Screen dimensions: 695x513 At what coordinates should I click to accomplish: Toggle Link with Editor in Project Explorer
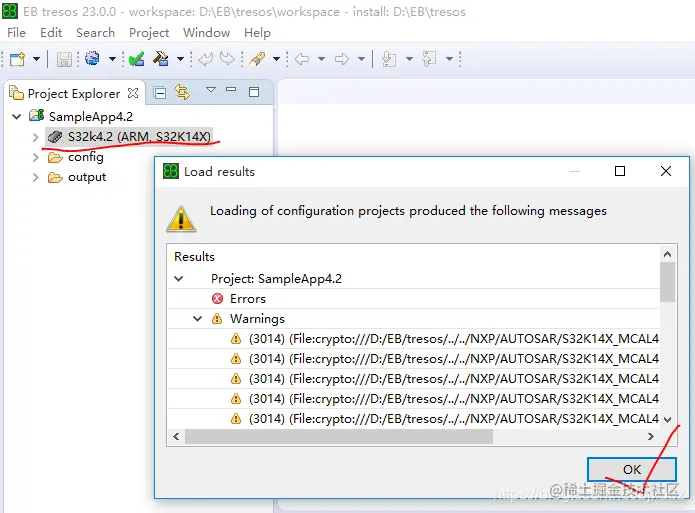click(x=182, y=92)
